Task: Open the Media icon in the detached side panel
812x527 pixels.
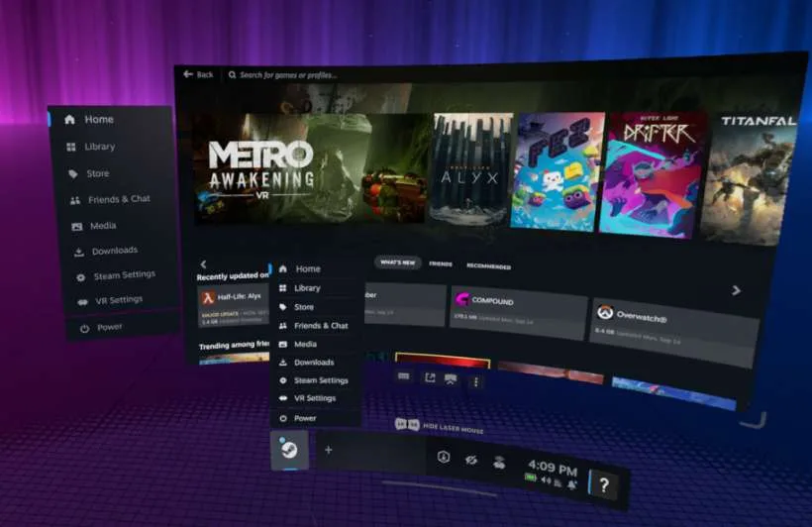Action: [x=77, y=227]
